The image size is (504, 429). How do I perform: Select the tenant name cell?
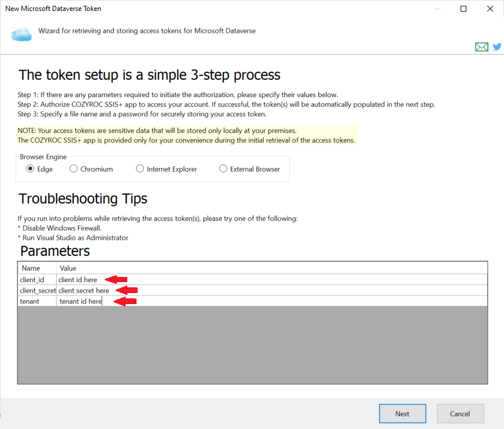37,301
